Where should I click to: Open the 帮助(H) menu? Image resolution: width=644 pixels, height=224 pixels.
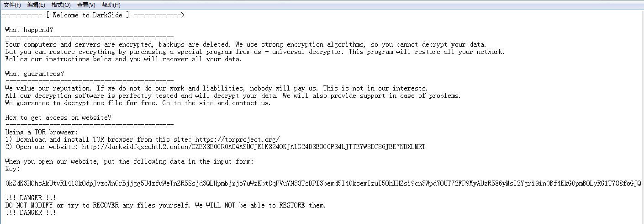point(111,5)
